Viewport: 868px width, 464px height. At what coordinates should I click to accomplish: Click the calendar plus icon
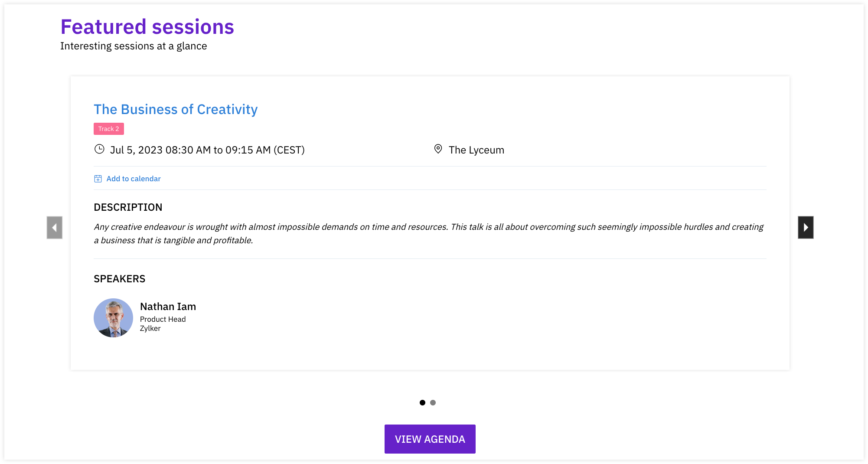(98, 179)
